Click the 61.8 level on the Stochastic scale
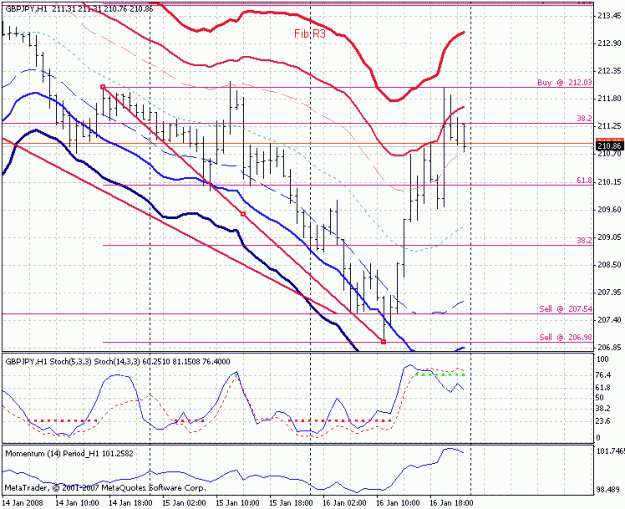This screenshot has width=625, height=509. click(603, 387)
